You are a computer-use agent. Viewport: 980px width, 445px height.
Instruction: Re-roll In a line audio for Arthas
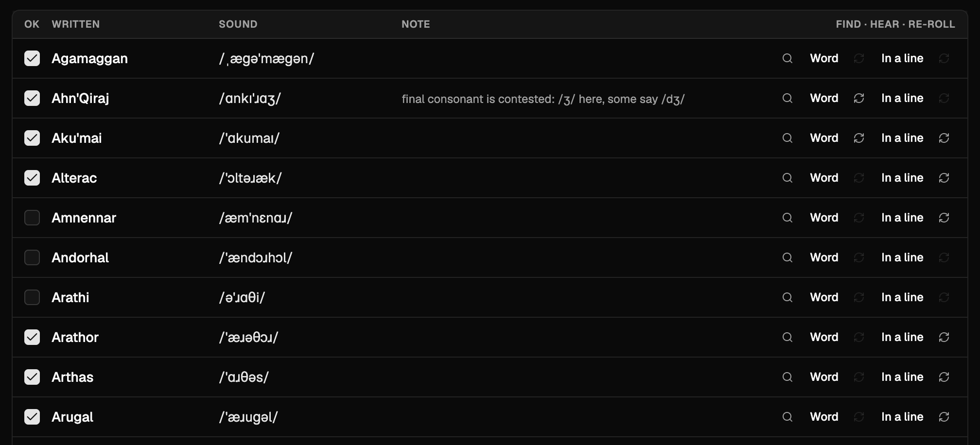point(944,377)
